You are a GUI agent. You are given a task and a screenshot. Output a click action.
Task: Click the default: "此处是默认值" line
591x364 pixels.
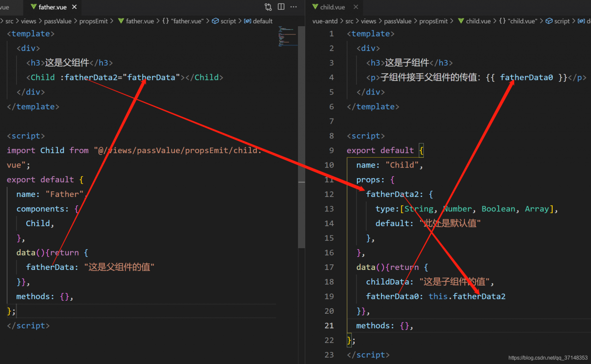pyautogui.click(x=428, y=223)
